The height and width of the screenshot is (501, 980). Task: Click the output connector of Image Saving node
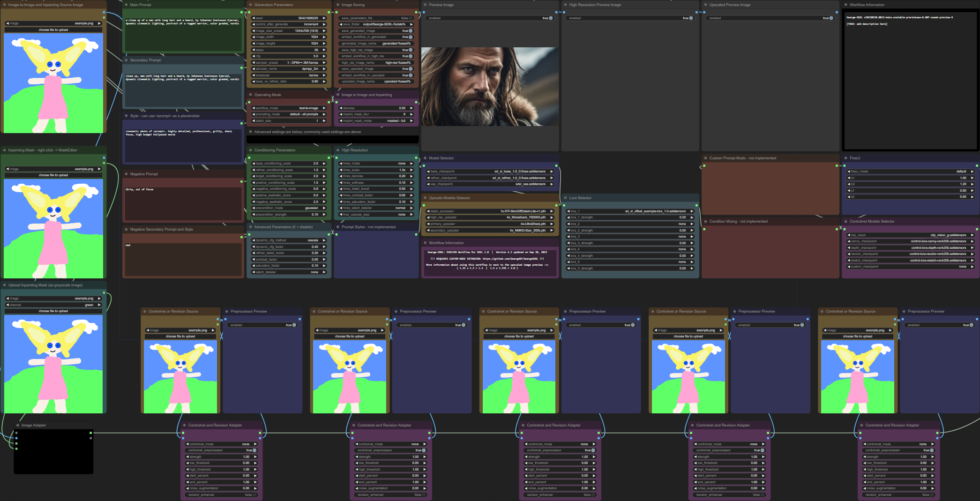click(417, 12)
